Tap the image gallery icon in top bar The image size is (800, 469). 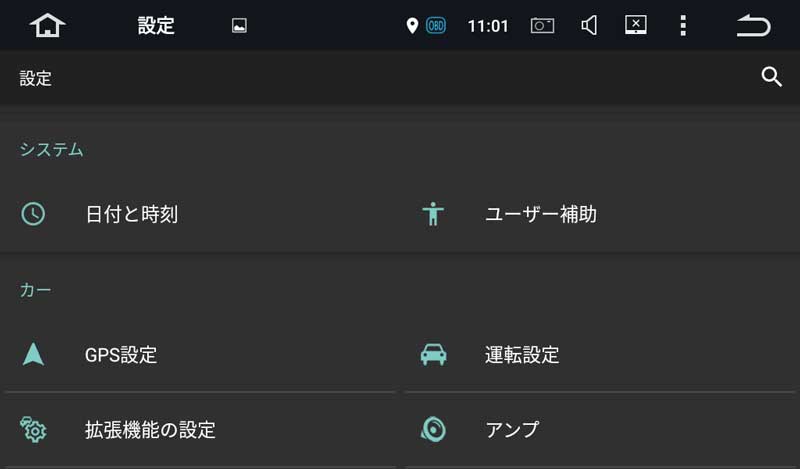coord(239,26)
